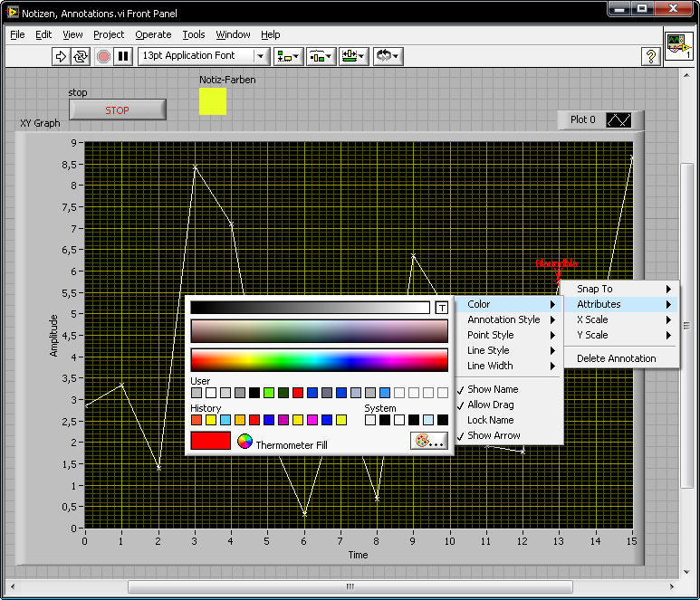Choose Delete Annotation from context menu
This screenshot has height=600, width=700.
point(616,358)
